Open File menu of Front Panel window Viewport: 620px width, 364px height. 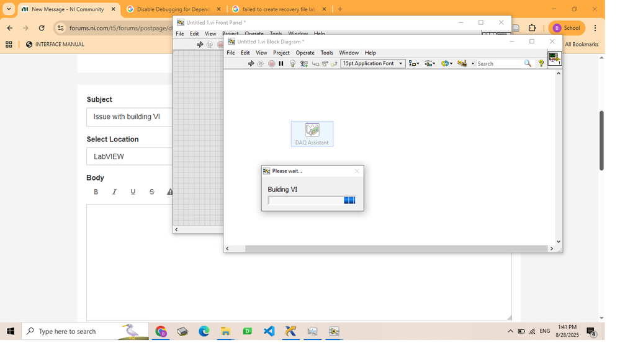[x=179, y=33]
